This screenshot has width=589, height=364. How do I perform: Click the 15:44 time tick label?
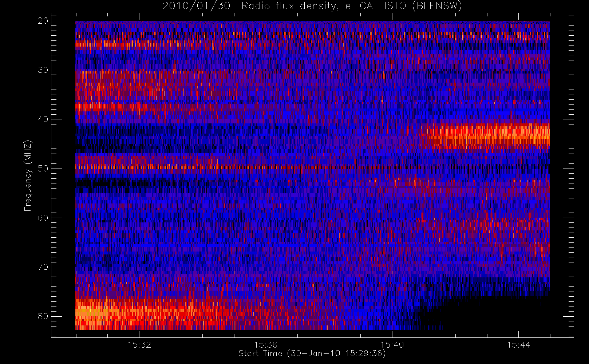click(x=519, y=345)
